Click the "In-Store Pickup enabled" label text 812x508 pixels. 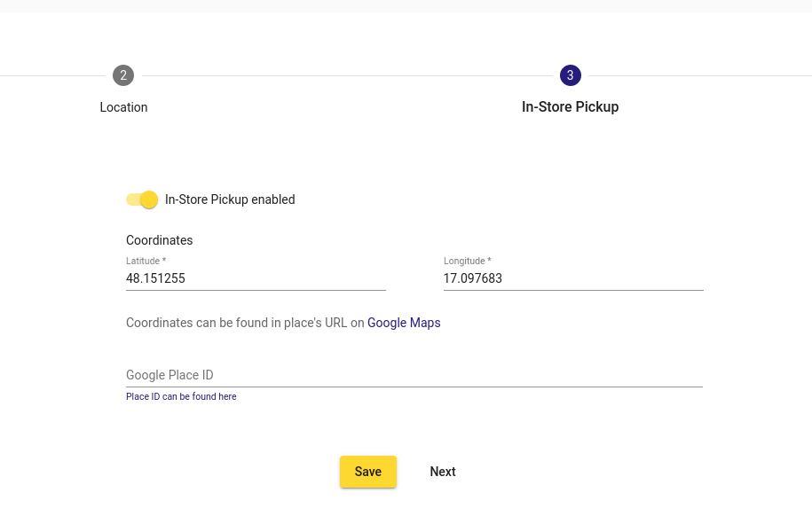pos(230,199)
